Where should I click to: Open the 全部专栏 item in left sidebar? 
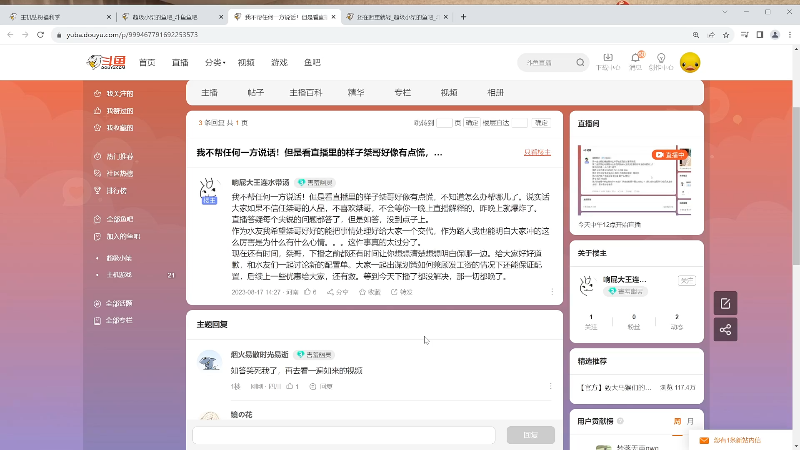coord(113,320)
